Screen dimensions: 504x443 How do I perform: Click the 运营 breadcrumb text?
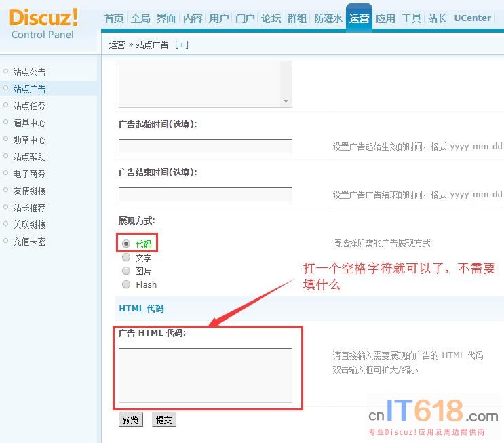pos(117,45)
